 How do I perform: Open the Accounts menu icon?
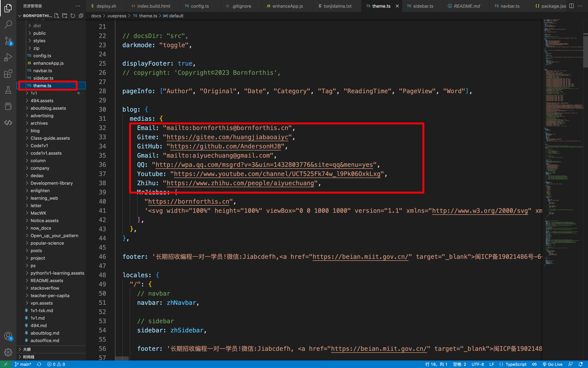[8, 336]
